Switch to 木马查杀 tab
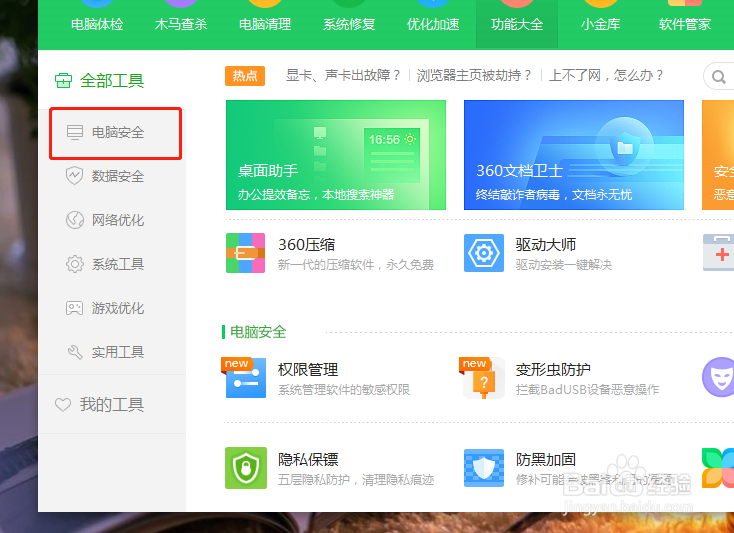The width and height of the screenshot is (734, 533). [181, 24]
